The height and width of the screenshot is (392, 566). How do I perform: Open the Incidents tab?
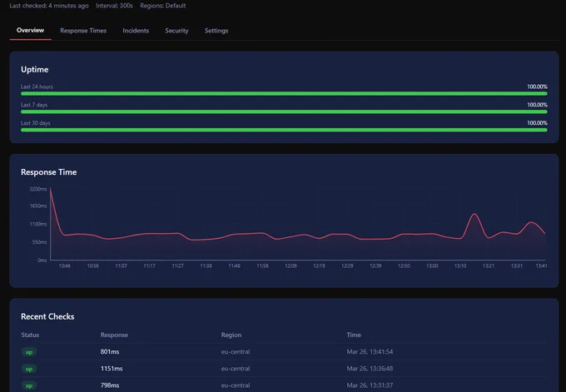point(136,31)
